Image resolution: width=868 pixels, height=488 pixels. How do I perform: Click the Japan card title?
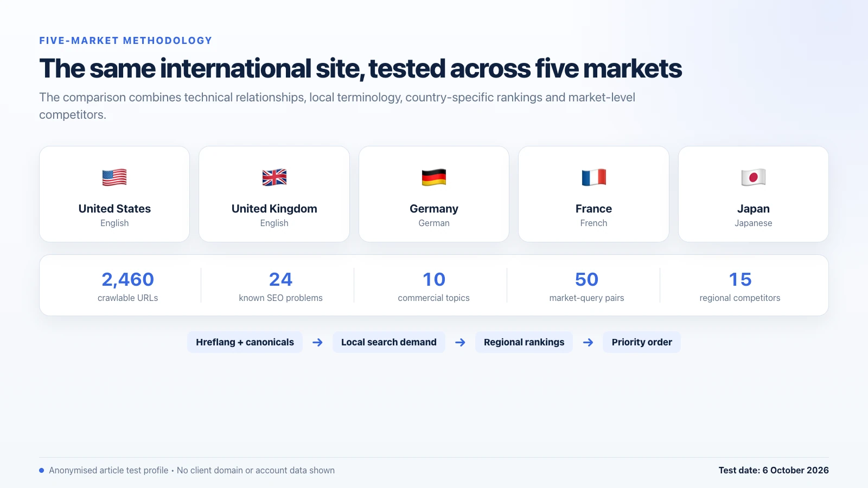754,209
